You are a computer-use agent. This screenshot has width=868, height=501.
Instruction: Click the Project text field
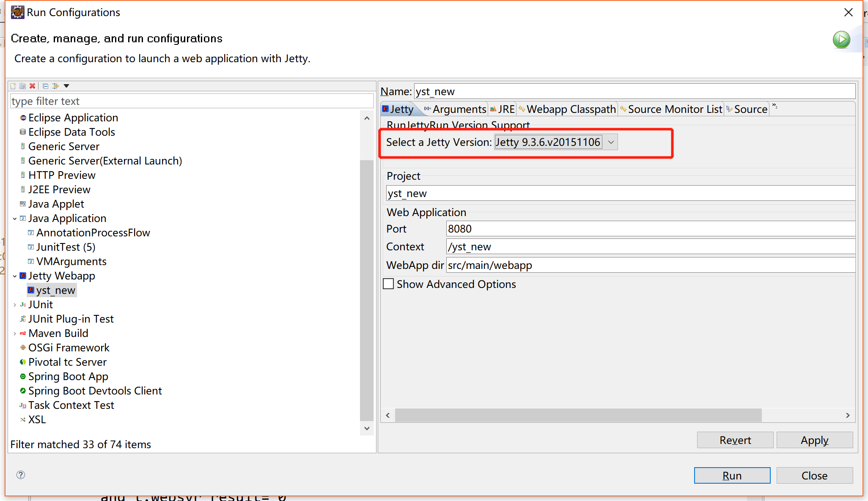[x=621, y=193]
